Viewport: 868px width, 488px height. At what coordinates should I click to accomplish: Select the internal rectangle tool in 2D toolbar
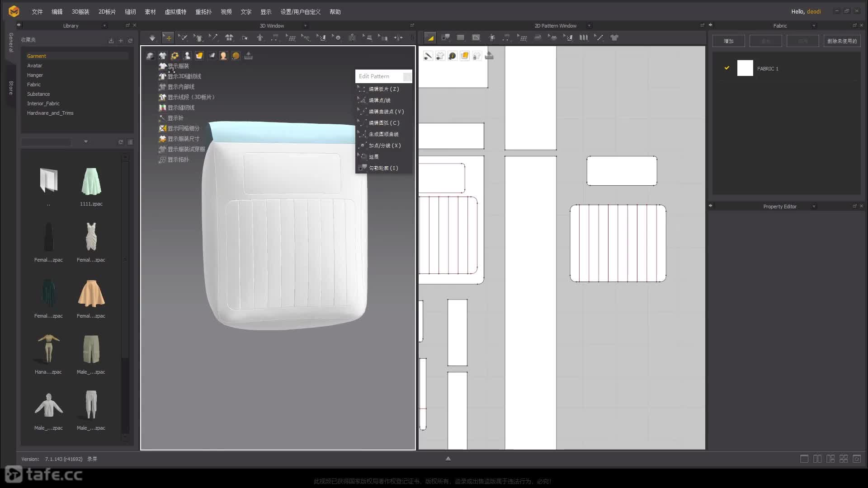point(476,38)
